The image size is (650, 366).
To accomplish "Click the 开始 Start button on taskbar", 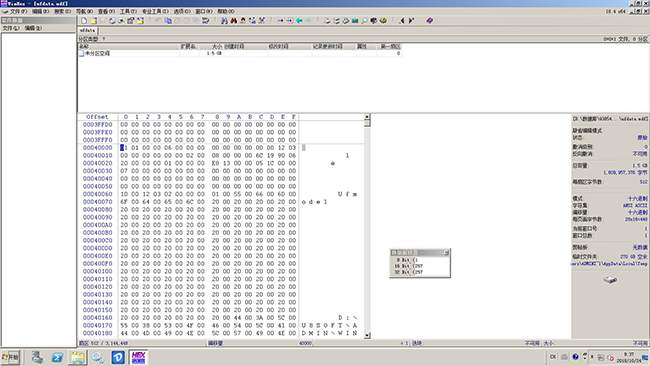I will [10, 357].
